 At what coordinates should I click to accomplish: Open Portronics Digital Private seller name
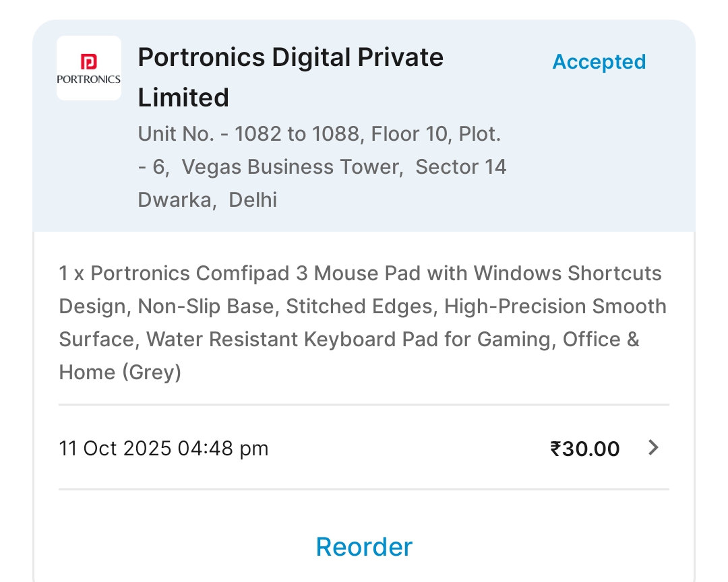coord(291,57)
